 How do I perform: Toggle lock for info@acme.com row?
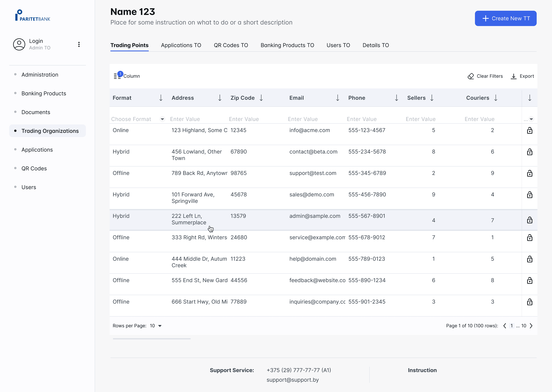(x=530, y=131)
